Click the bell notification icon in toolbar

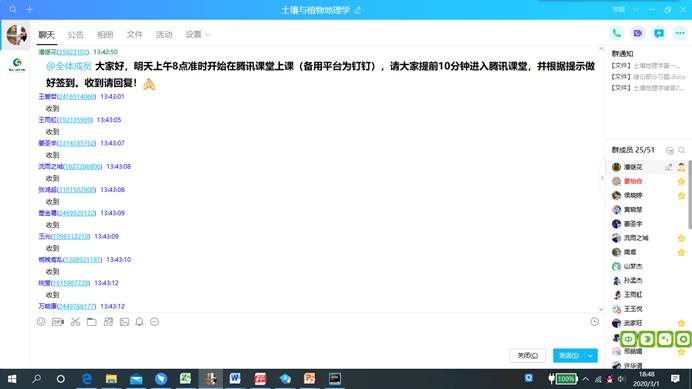(139, 322)
